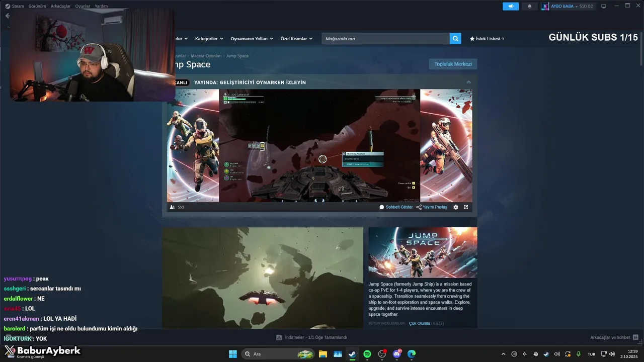Click the store search magnifier button

pos(455,39)
